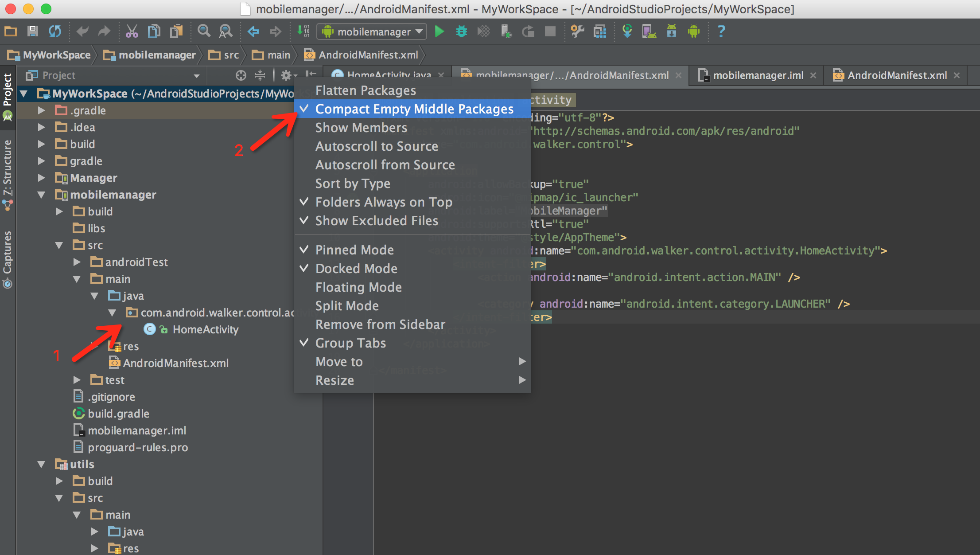Viewport: 980px width, 555px height.
Task: Click the Cut scissors icon
Action: coord(132,31)
